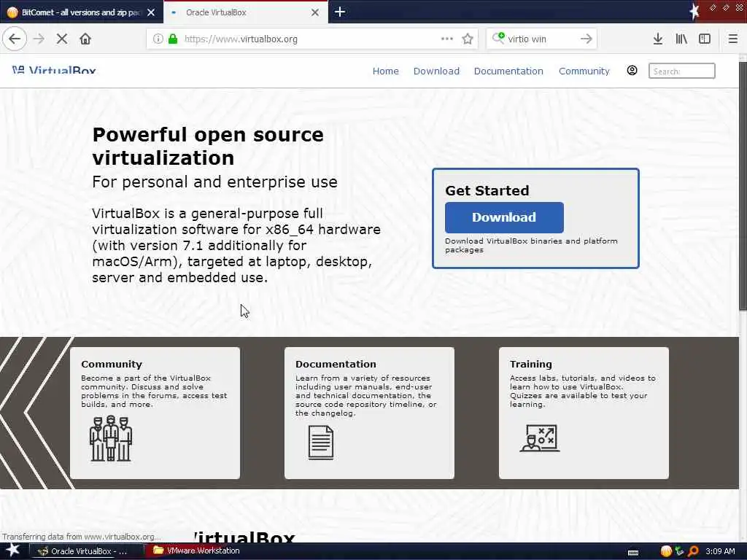Switch to the BitComet tab
The width and height of the screenshot is (747, 560).
(x=81, y=12)
